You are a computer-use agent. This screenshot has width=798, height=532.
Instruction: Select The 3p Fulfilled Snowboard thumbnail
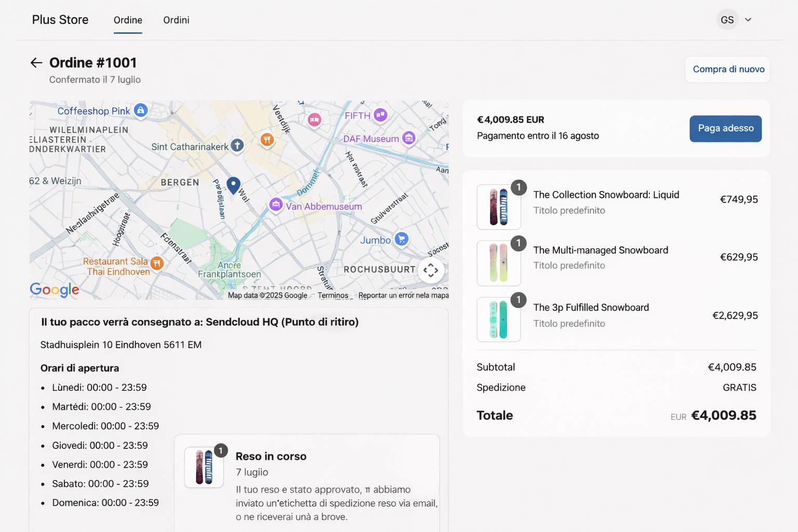click(x=499, y=320)
